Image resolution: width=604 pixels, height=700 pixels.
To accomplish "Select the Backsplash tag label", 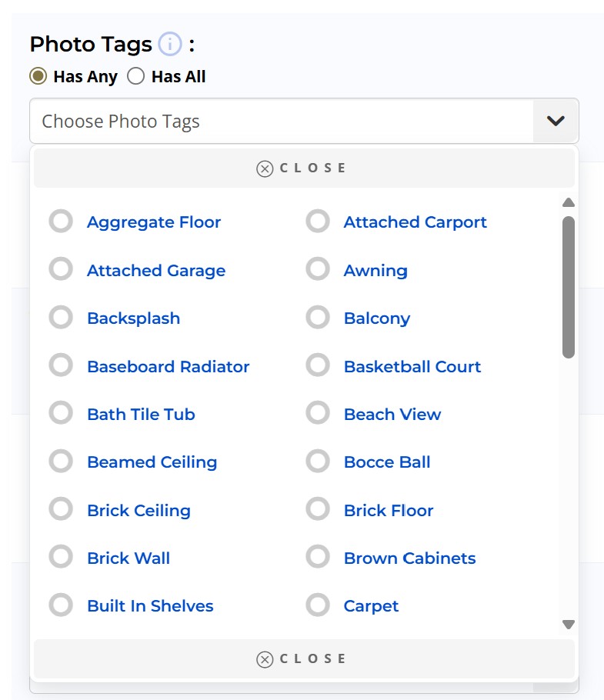I will coord(133,318).
